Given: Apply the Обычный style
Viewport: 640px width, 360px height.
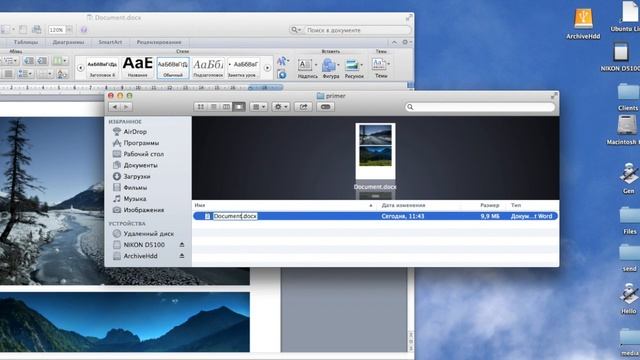Looking at the screenshot, I should tap(173, 68).
